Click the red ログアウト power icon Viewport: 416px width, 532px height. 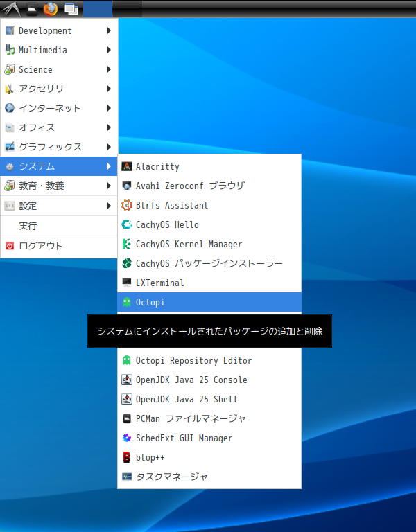coord(10,246)
